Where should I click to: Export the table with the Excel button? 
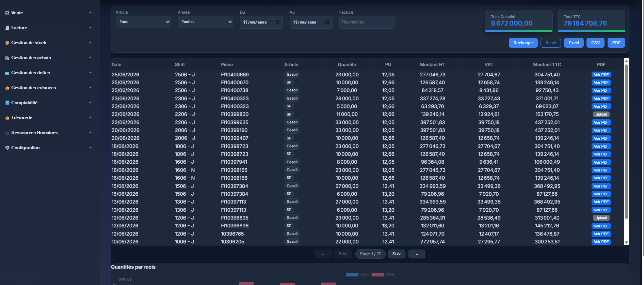pos(574,43)
